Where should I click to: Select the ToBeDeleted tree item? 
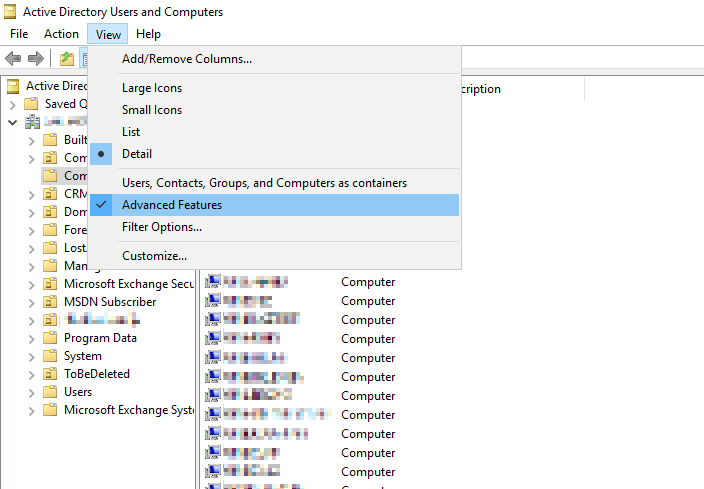[97, 374]
